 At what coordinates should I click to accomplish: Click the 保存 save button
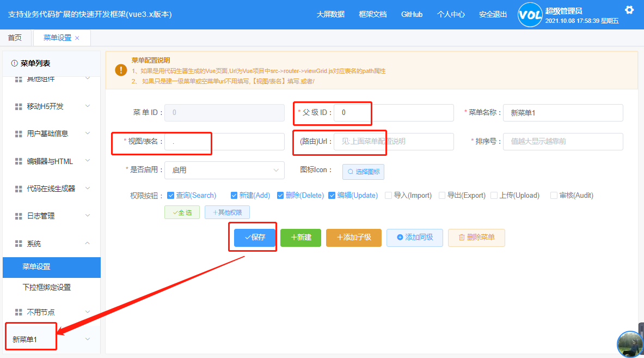(255, 238)
